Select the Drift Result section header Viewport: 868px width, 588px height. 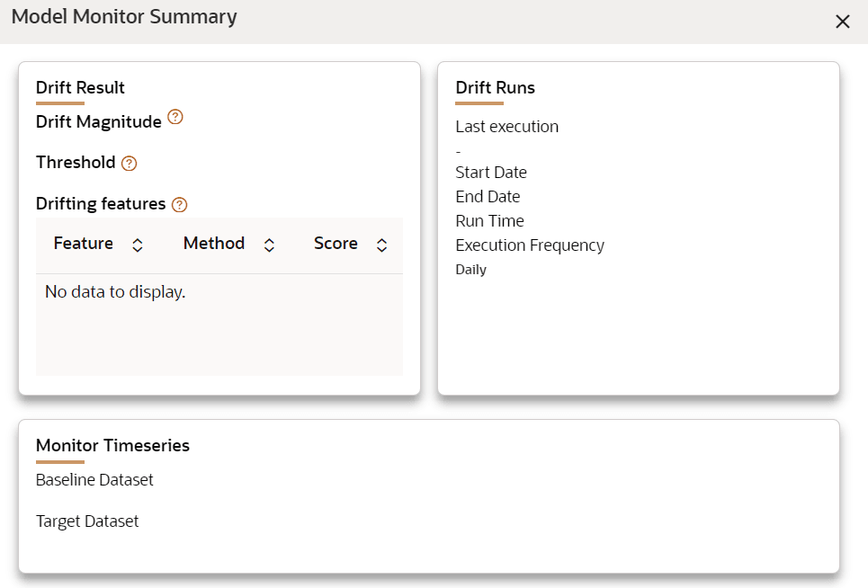[x=80, y=87]
